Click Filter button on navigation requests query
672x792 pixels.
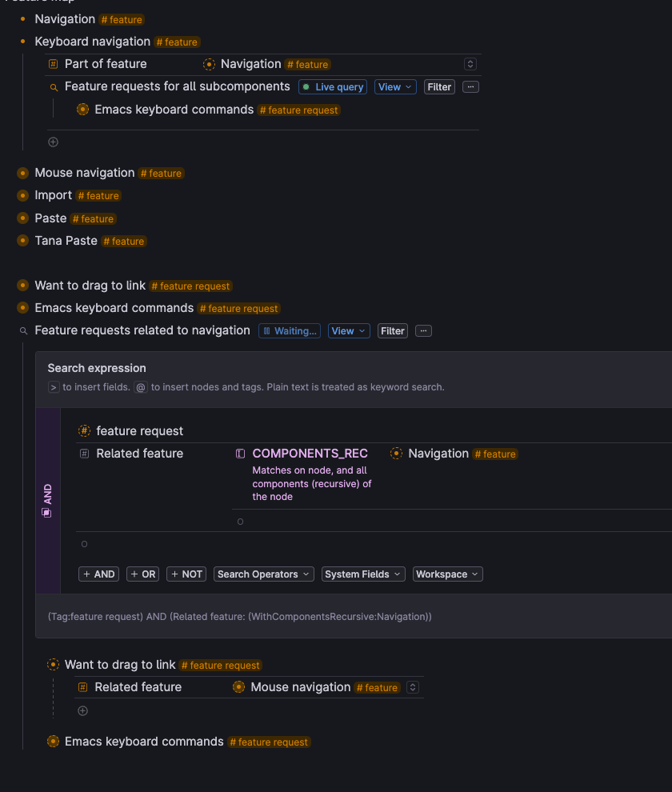tap(393, 331)
